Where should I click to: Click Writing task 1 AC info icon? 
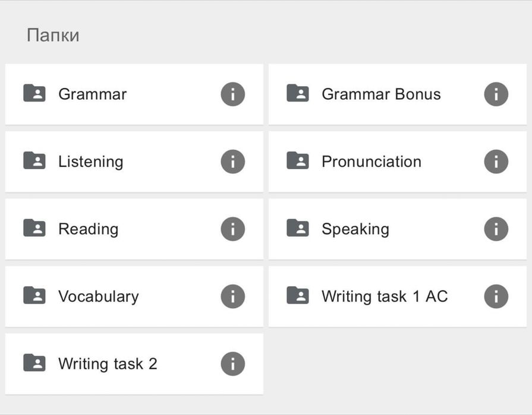496,296
